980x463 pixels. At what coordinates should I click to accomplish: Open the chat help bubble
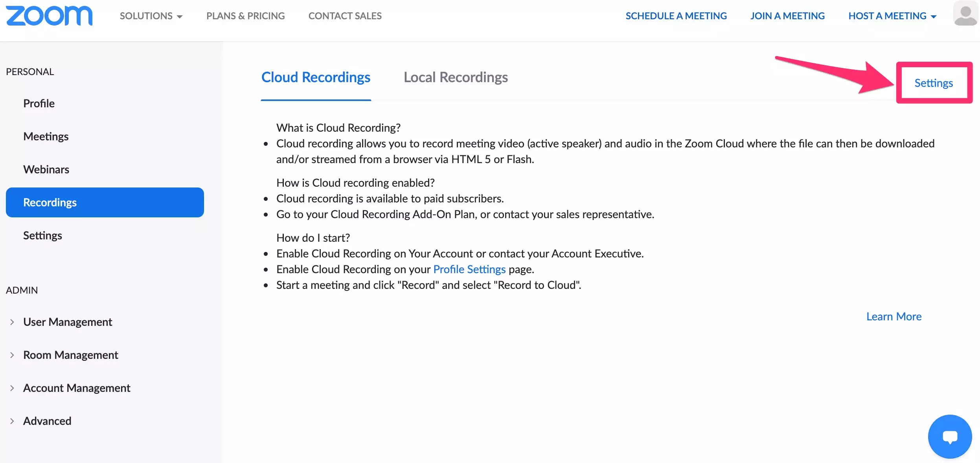950,436
